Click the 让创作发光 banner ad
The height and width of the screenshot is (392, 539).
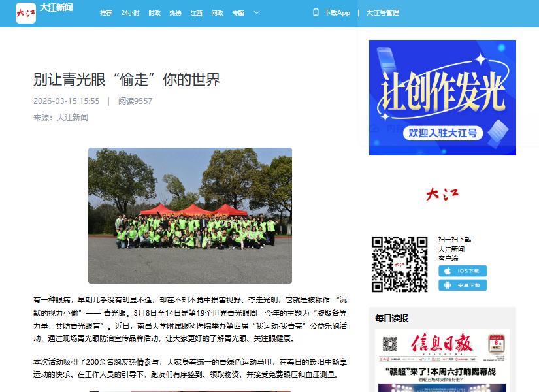[x=442, y=97]
